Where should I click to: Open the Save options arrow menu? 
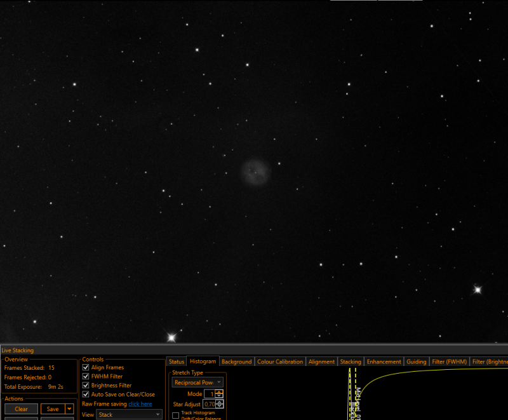(x=69, y=409)
